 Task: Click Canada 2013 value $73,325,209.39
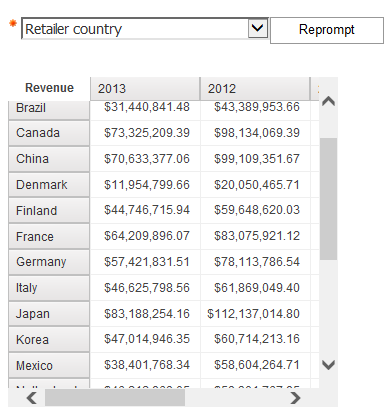pyautogui.click(x=147, y=133)
